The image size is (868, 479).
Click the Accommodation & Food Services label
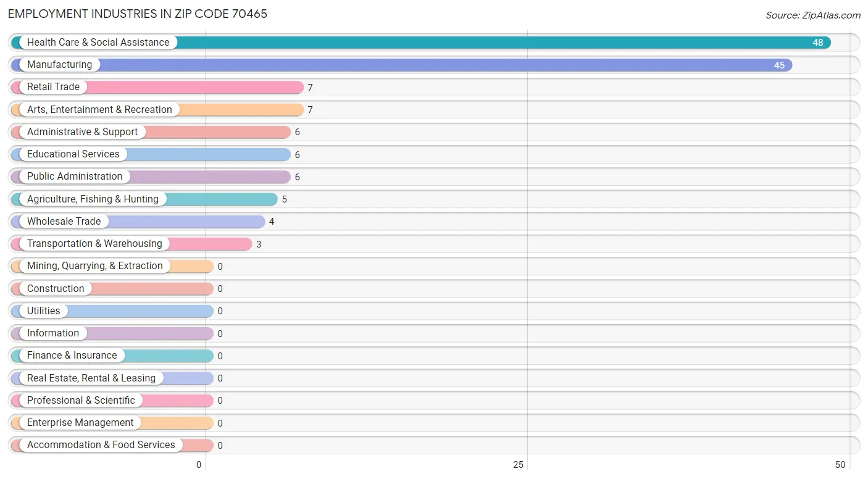point(101,444)
